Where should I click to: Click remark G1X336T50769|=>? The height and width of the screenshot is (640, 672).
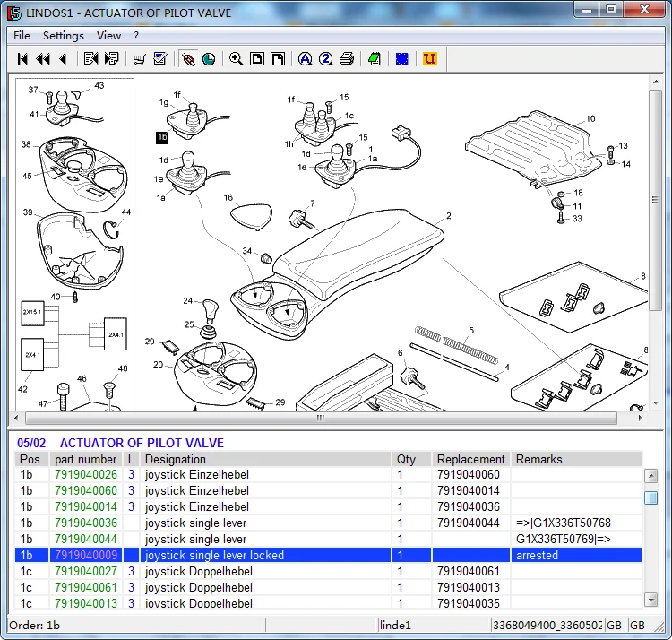(564, 540)
